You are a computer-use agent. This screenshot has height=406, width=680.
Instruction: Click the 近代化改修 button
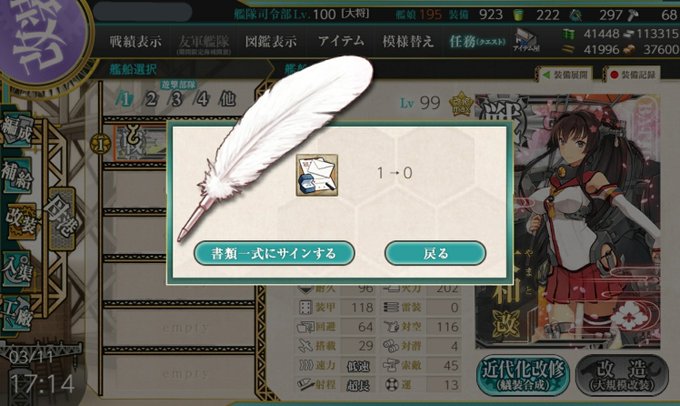point(524,376)
